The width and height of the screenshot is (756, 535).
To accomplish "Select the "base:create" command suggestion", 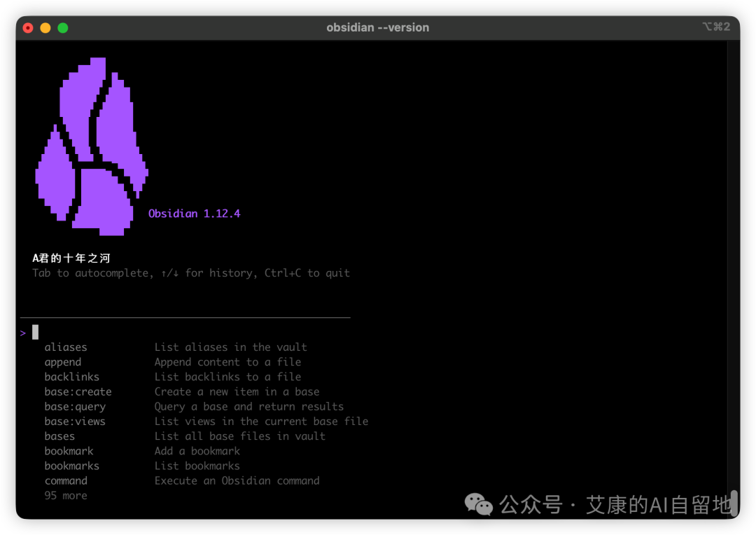I will 78,391.
